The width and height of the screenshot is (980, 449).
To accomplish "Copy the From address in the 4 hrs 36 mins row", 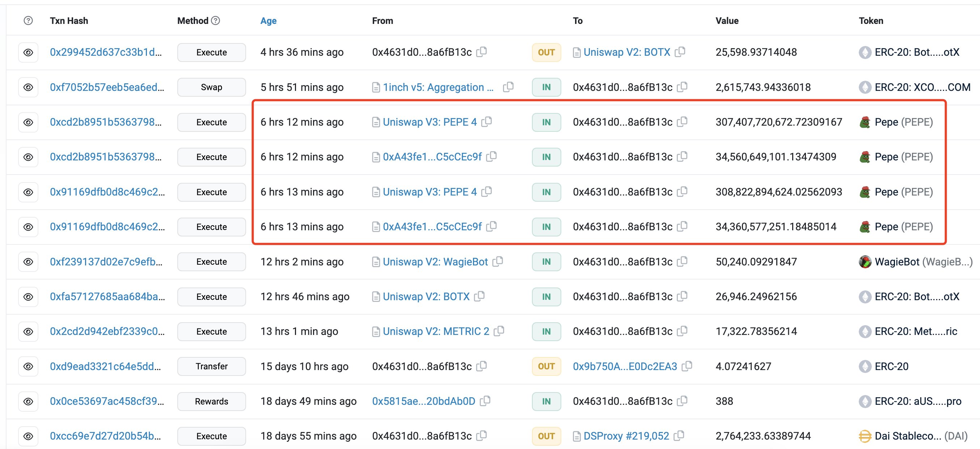I will coord(482,51).
